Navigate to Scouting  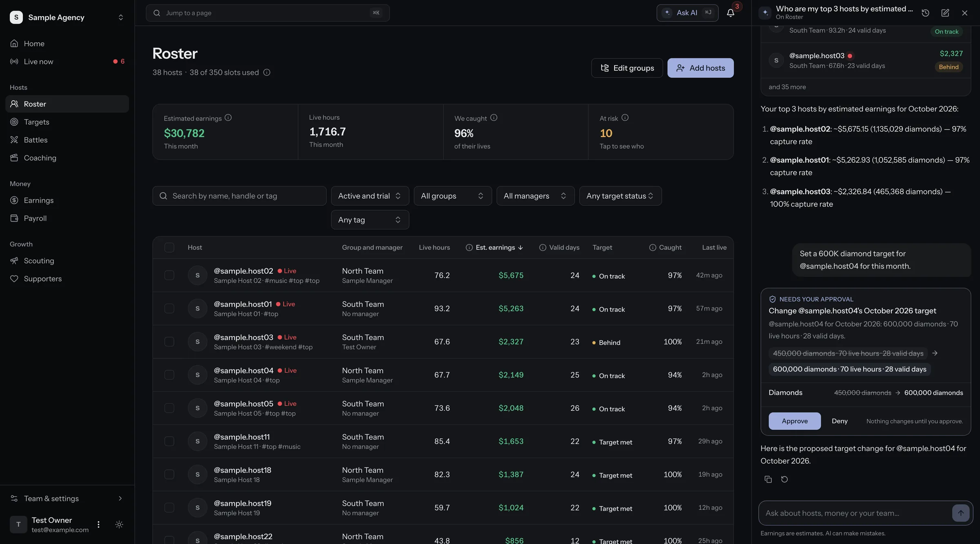click(67, 260)
